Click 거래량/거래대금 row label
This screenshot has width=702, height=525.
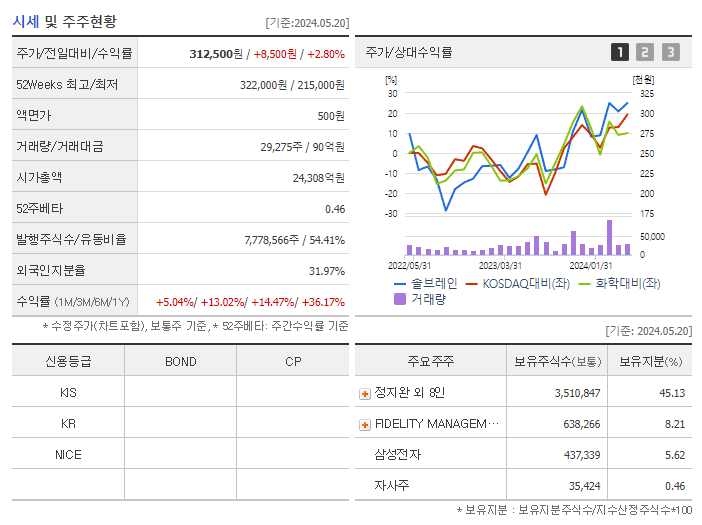[60, 146]
